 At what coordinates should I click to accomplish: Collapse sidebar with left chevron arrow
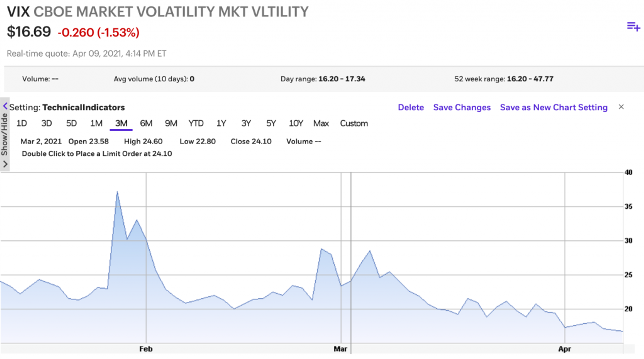tap(5, 106)
